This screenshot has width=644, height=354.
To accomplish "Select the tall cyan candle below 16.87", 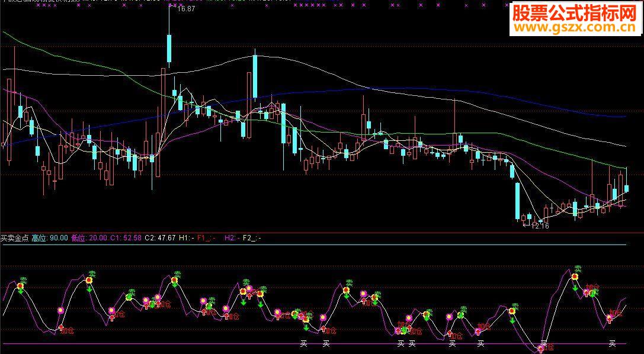I will point(169,49).
